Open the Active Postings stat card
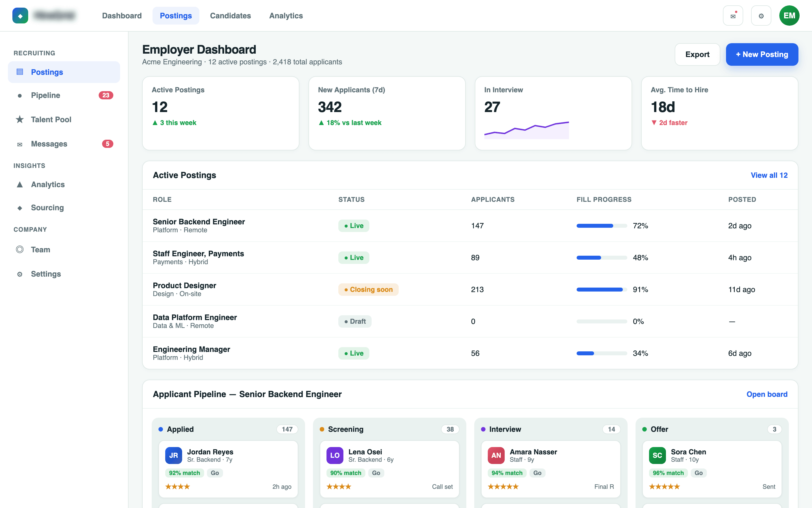The width and height of the screenshot is (812, 508). pos(221,113)
